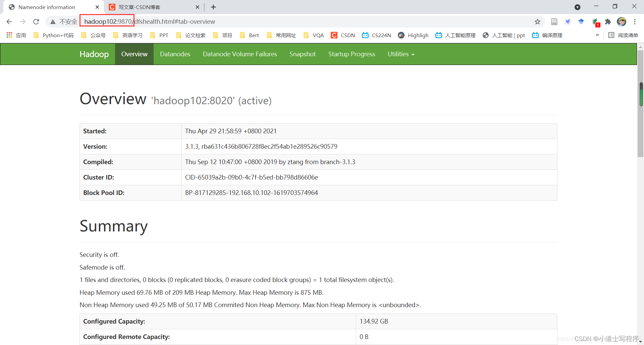Open the extension with red badge 1
This screenshot has width=644, height=345.
point(595,22)
